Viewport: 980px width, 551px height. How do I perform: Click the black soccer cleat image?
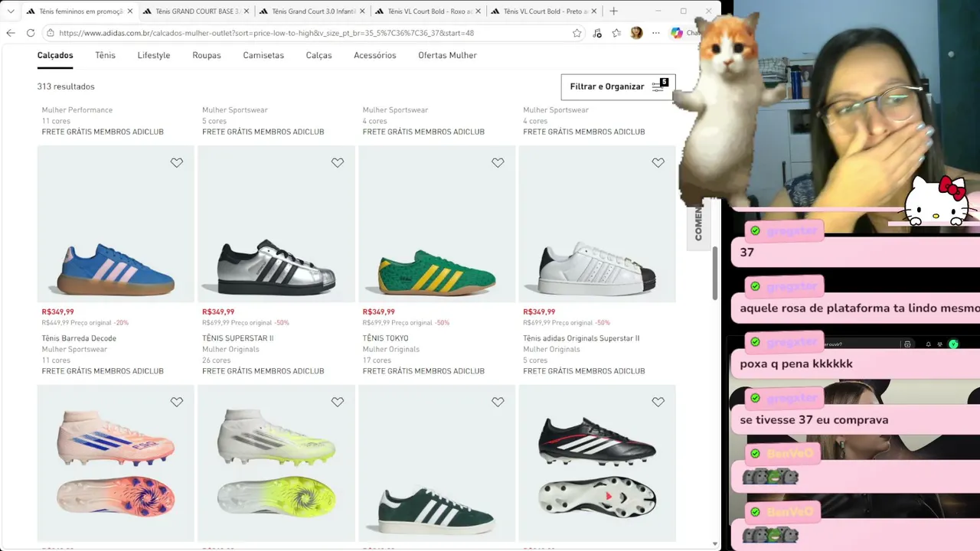point(597,463)
